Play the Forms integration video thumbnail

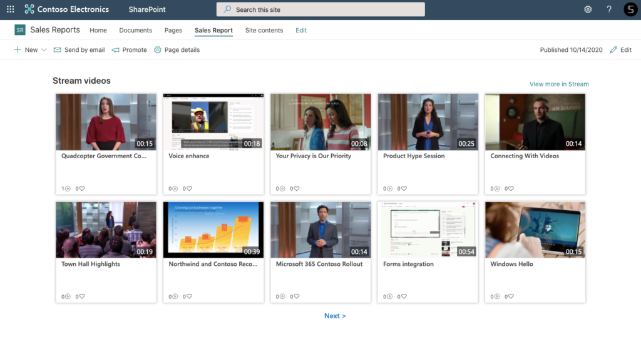428,230
